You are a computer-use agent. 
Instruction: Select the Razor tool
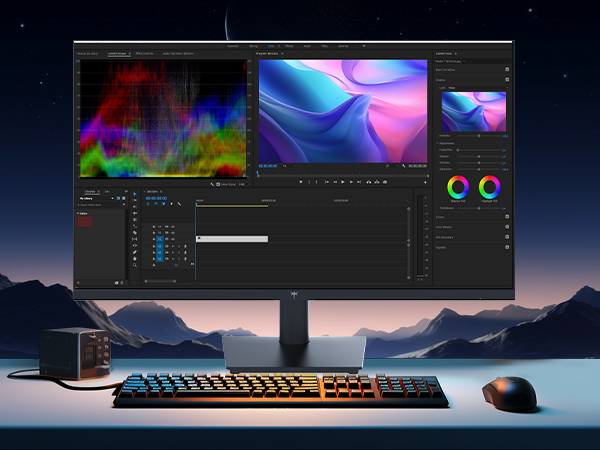(x=135, y=233)
